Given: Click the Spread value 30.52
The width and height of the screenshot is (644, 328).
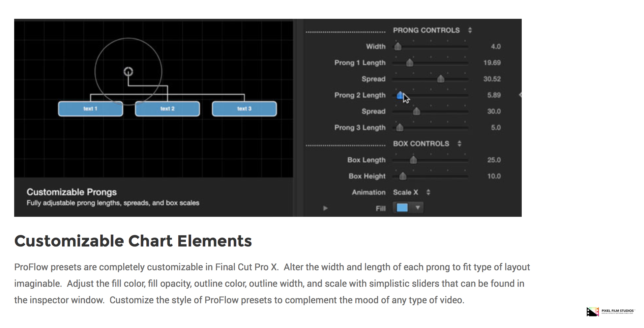Looking at the screenshot, I should tap(492, 79).
